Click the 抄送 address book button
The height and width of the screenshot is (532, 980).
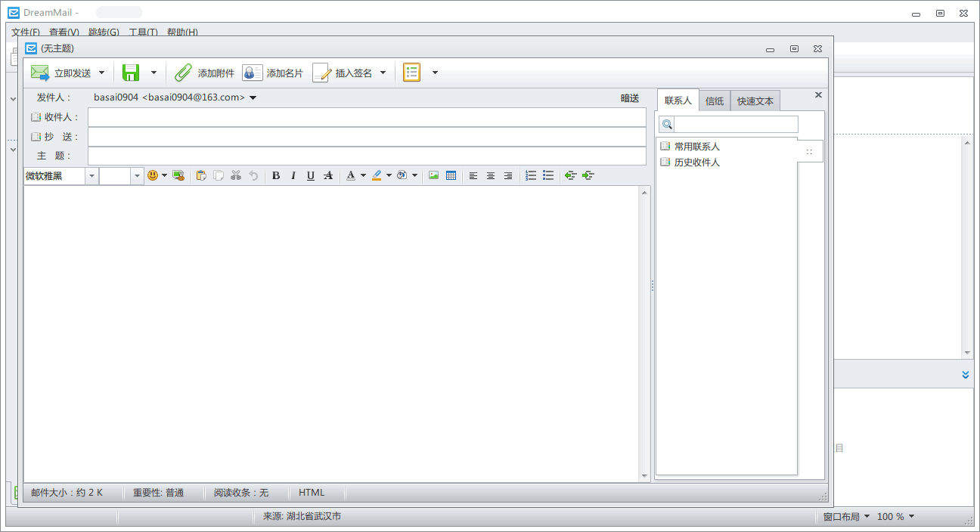click(36, 137)
